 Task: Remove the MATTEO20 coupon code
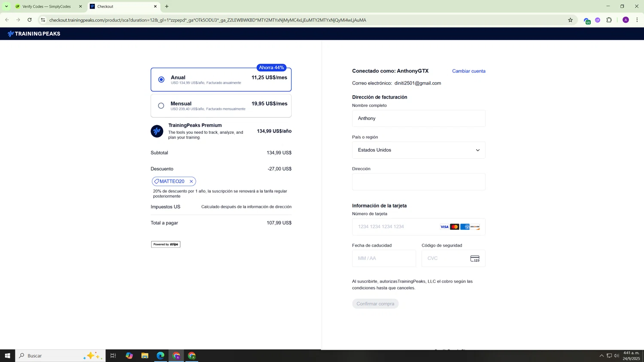191,181
